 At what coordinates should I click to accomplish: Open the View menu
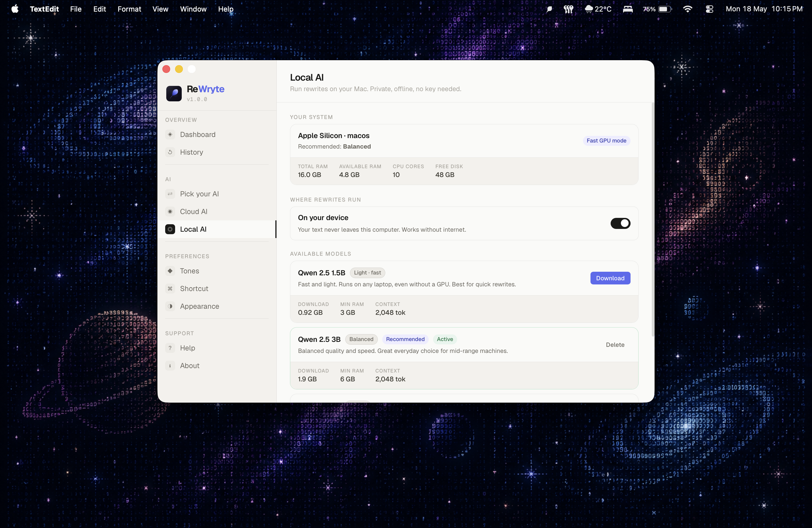[160, 9]
